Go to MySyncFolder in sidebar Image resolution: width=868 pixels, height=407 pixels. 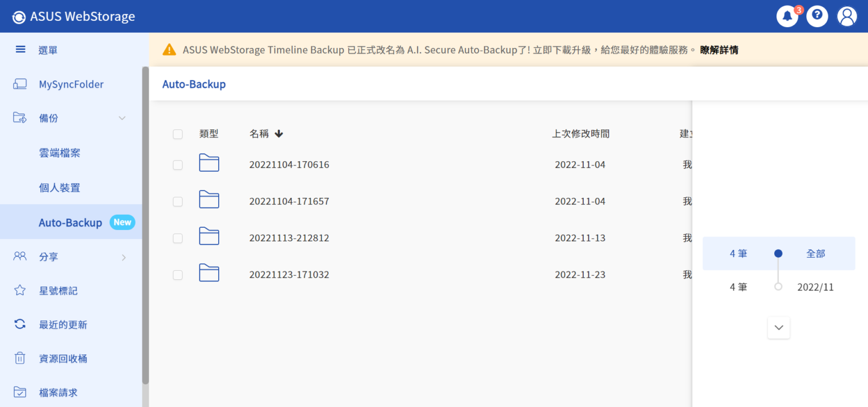point(71,84)
